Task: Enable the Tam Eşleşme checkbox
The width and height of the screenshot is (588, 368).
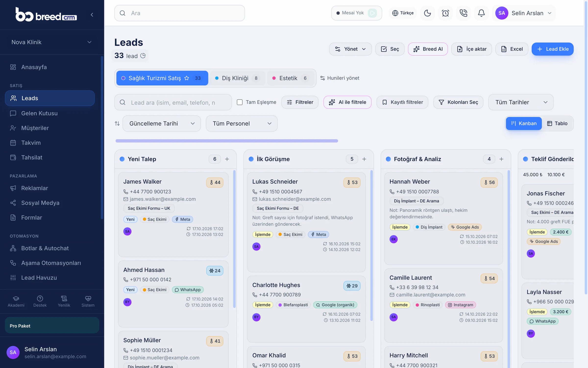Action: pyautogui.click(x=240, y=102)
